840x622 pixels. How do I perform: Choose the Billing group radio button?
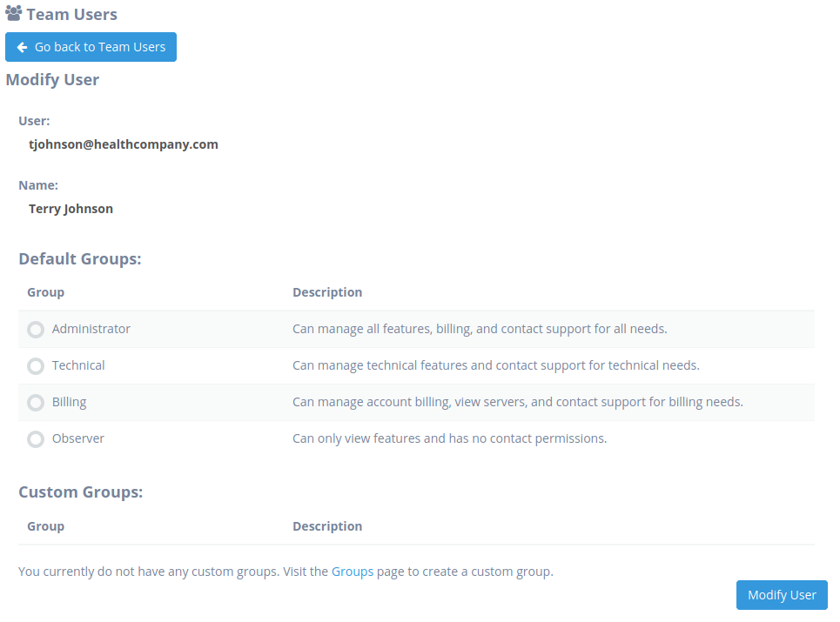[36, 403]
